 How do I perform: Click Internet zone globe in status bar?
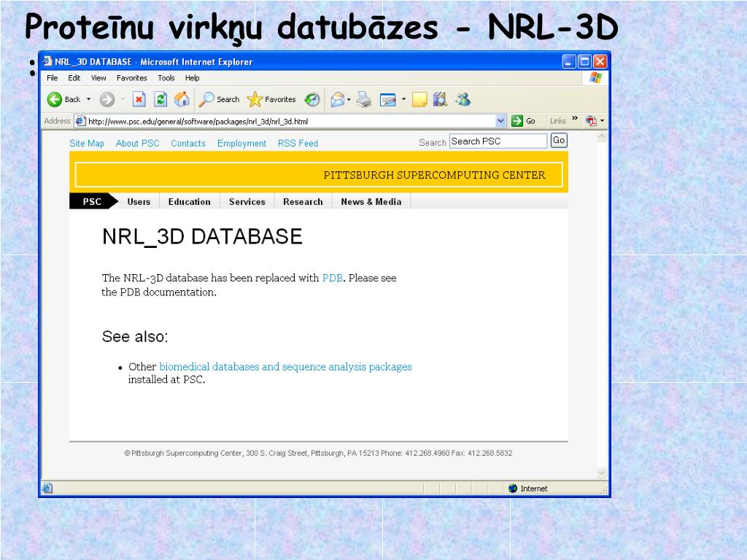(513, 488)
